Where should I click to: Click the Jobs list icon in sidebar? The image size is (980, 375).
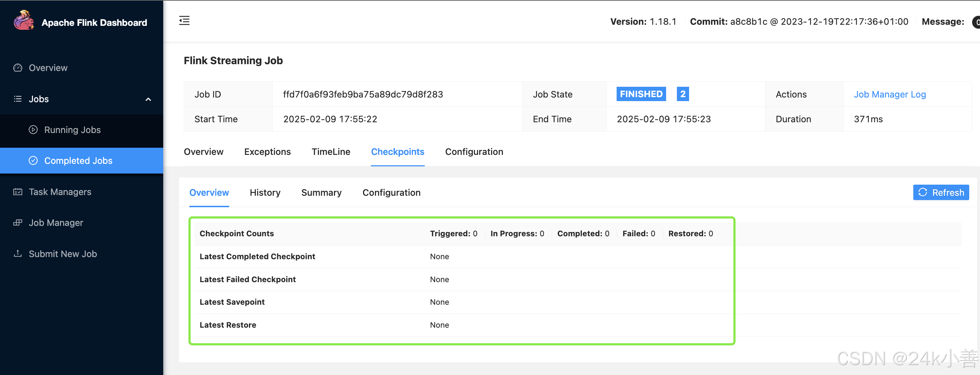(18, 99)
